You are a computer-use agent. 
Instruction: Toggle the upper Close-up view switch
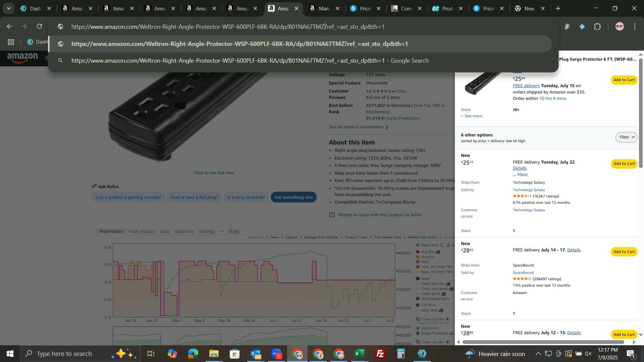[x=448, y=319]
